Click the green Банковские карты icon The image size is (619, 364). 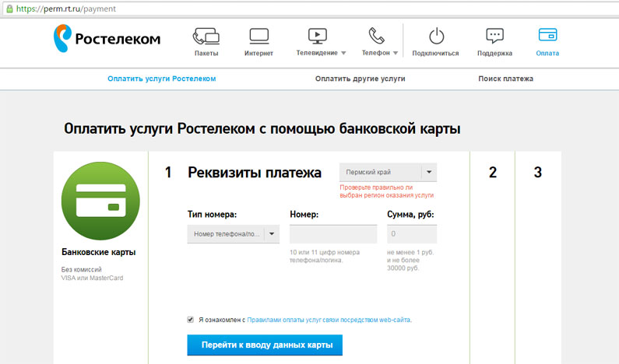99,201
